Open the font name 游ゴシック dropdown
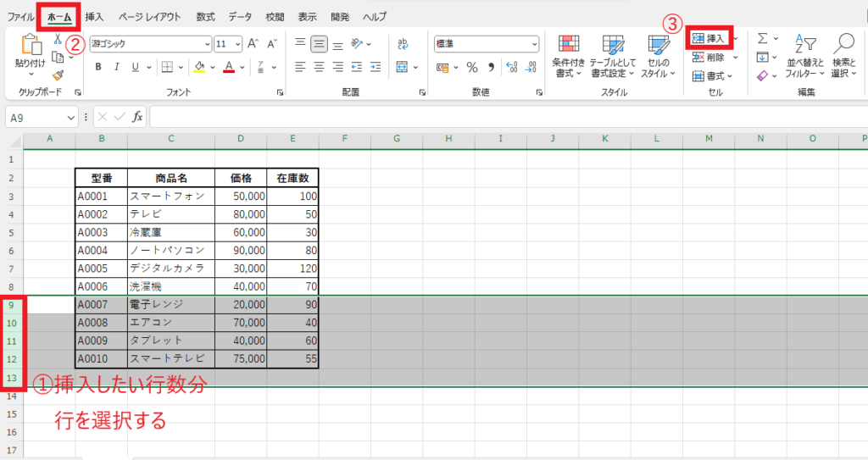 click(207, 44)
